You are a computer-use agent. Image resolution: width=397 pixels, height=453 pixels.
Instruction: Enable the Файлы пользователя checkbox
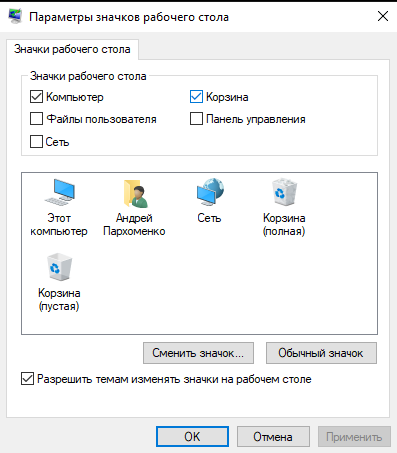[36, 119]
